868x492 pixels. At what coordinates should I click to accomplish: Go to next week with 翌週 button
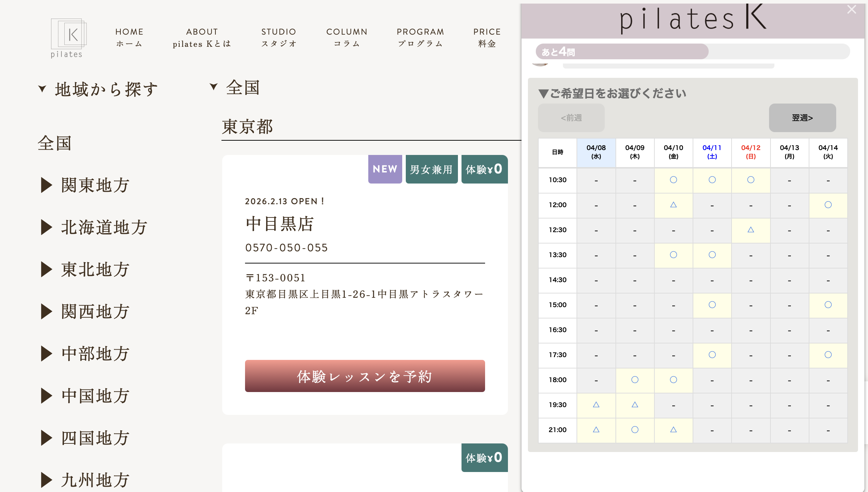(802, 118)
